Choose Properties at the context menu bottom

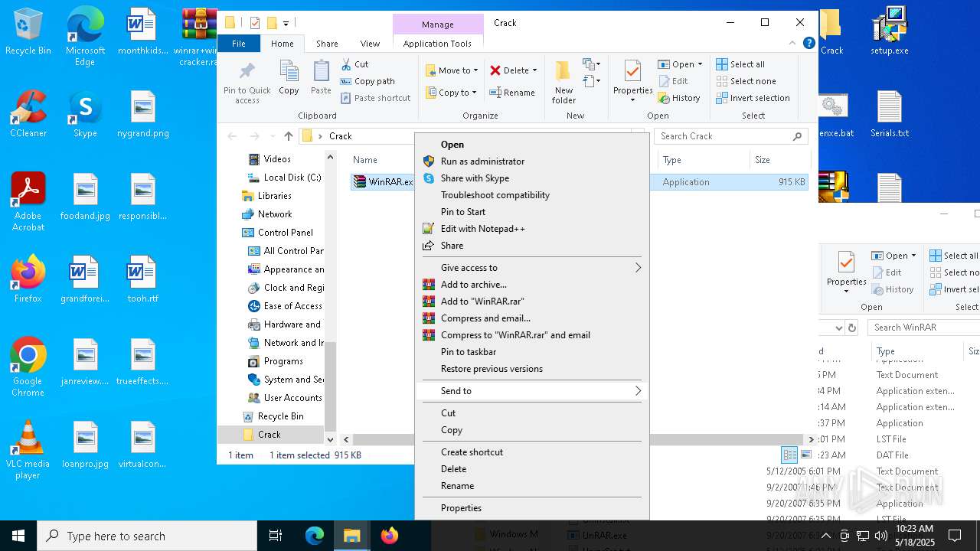(x=532, y=508)
